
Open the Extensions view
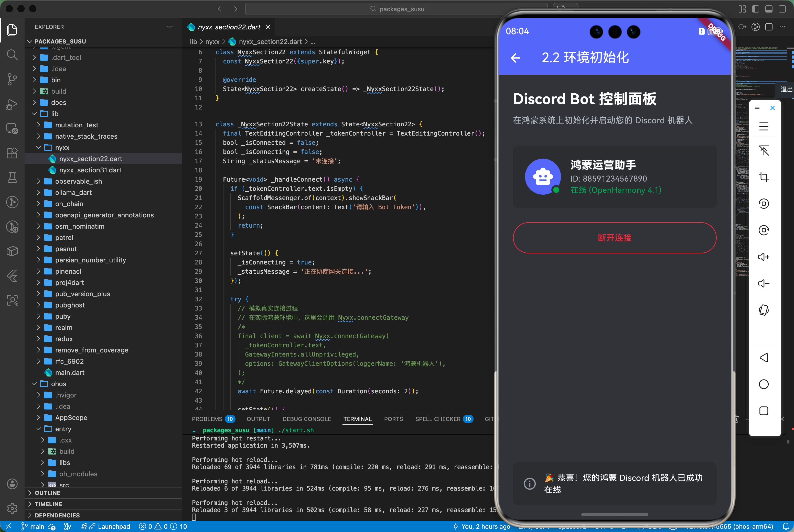coord(12,153)
